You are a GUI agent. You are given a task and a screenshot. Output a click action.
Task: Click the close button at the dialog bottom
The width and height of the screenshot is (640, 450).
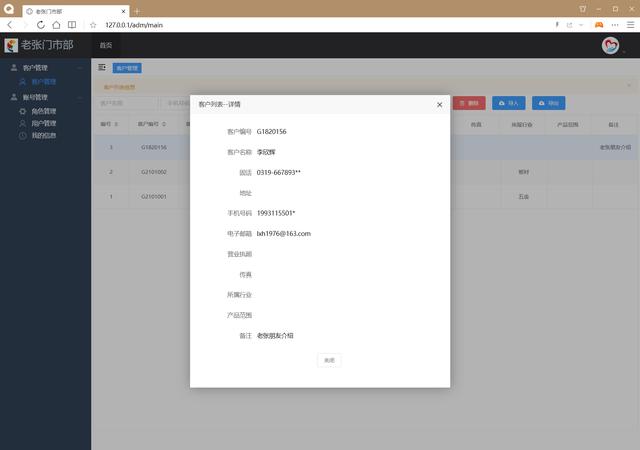(x=329, y=360)
